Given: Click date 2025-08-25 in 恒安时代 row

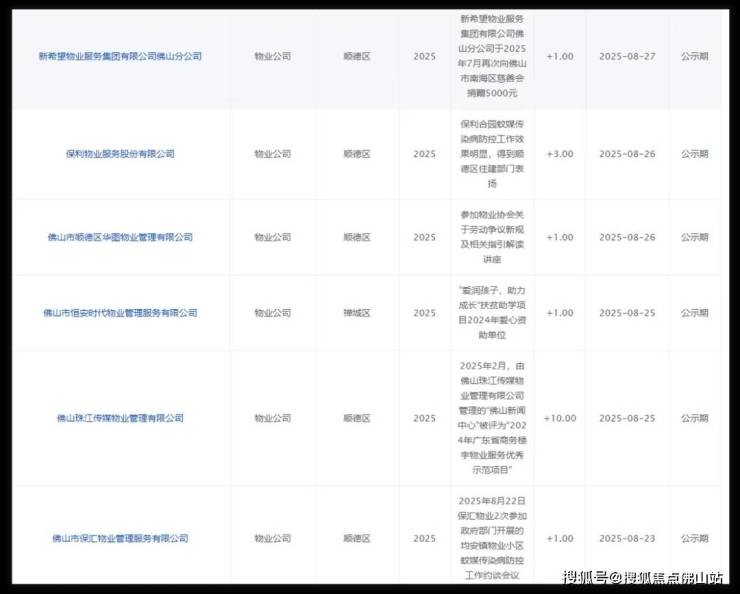Looking at the screenshot, I should tap(627, 313).
